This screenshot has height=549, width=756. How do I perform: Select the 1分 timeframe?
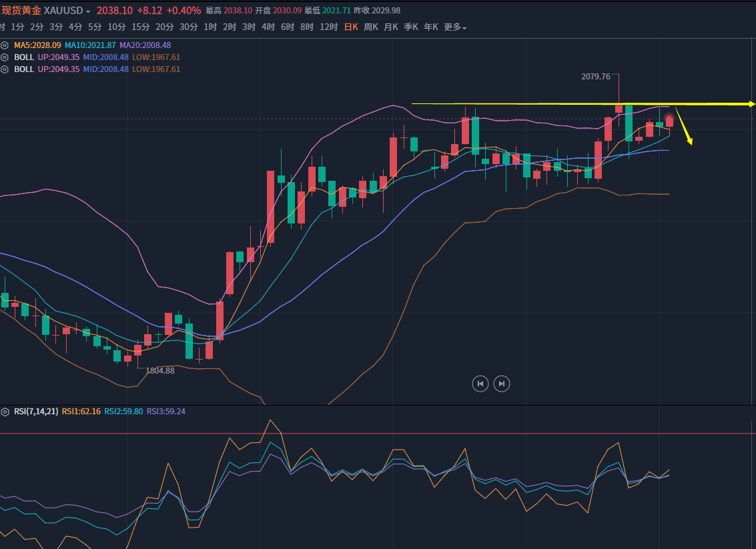(x=17, y=27)
